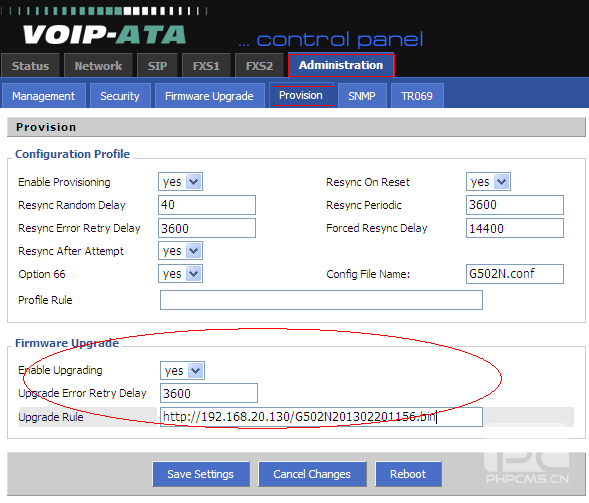Click Configuration Profile group title

pyautogui.click(x=72, y=154)
